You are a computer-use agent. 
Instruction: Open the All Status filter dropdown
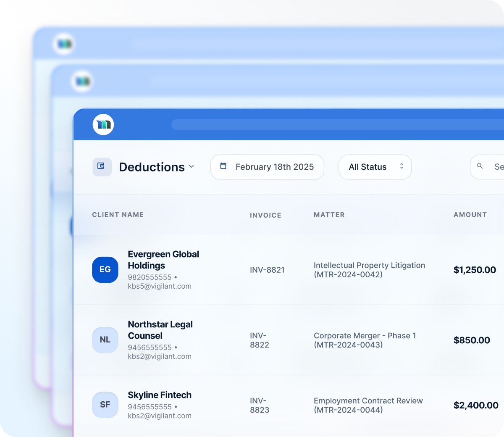375,167
